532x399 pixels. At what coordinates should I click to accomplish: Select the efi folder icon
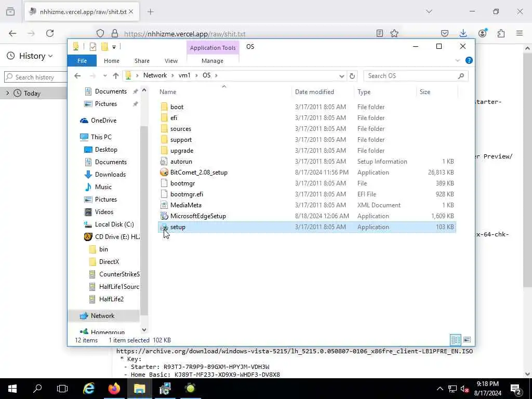coord(164,118)
